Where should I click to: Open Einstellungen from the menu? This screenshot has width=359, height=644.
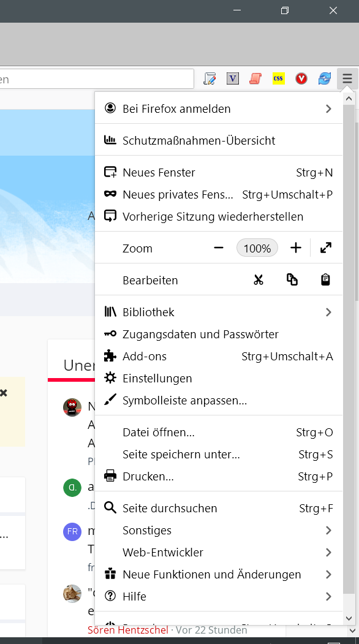point(219,378)
